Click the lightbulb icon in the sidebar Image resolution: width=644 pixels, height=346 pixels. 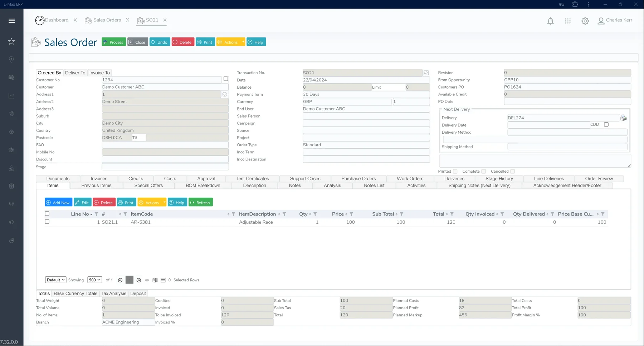click(11, 59)
